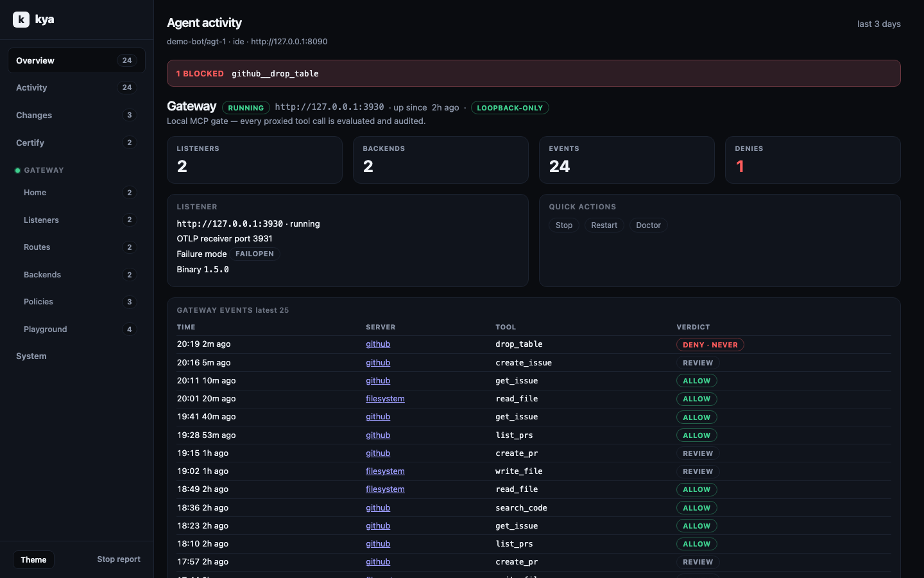Click the 19:28 53m ago timestamp
The width and height of the screenshot is (924, 578).
206,435
